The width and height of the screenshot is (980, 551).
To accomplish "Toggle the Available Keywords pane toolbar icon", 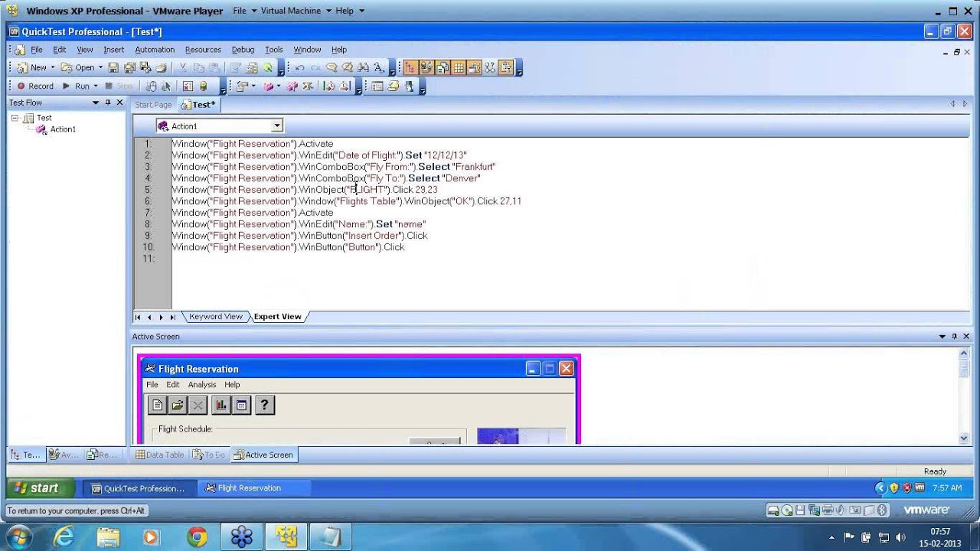I will click(x=426, y=67).
